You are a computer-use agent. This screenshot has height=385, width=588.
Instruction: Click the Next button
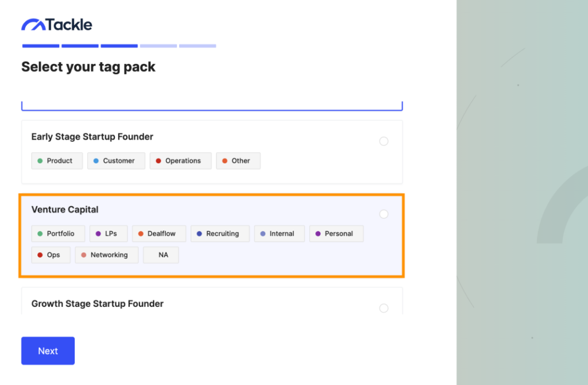[48, 351]
